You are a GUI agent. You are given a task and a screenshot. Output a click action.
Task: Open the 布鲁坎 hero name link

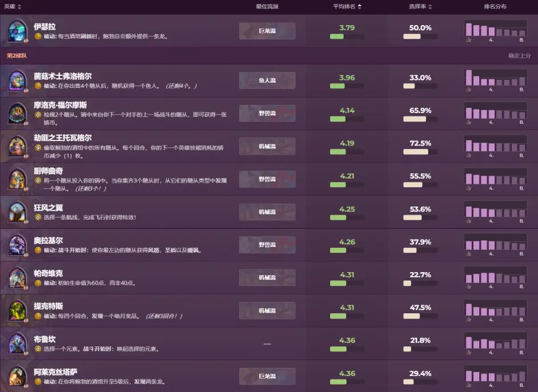pyautogui.click(x=45, y=340)
